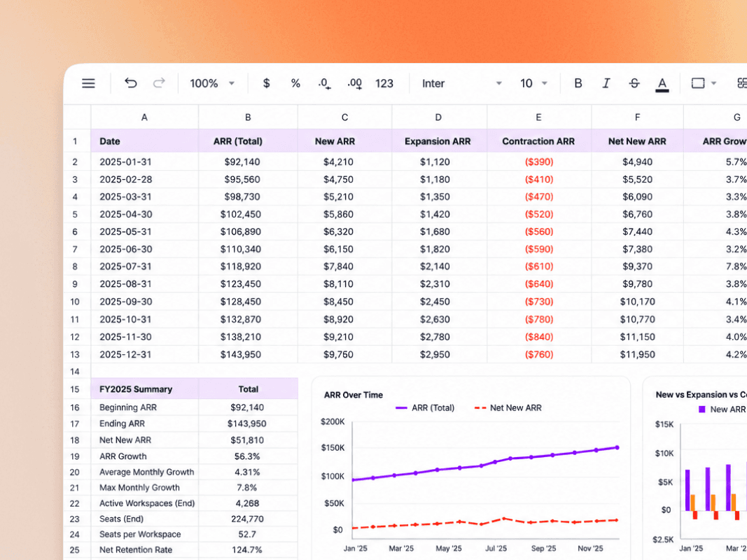Select column D header

click(x=438, y=117)
